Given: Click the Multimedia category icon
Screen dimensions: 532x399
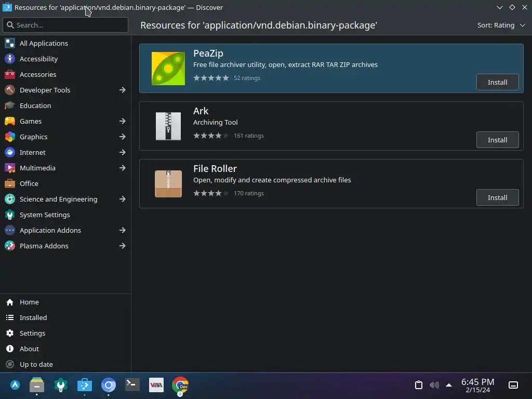Looking at the screenshot, I should 10,168.
